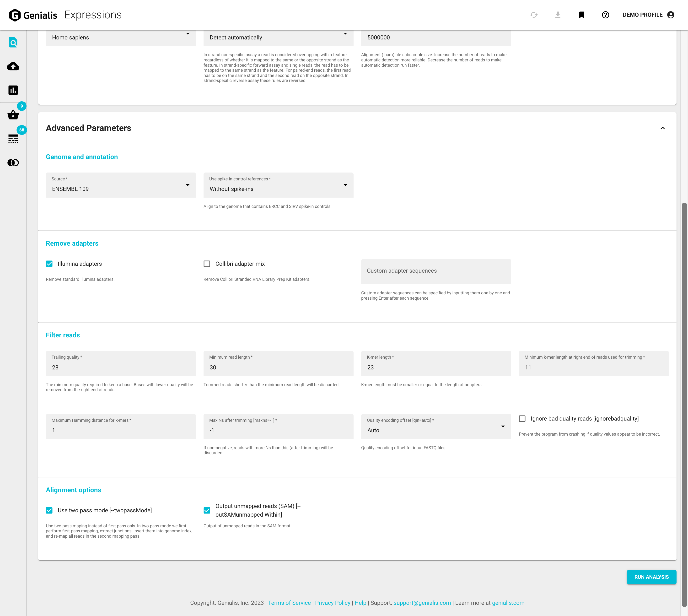Open the help question mark icon
This screenshot has width=688, height=616.
pyautogui.click(x=605, y=15)
